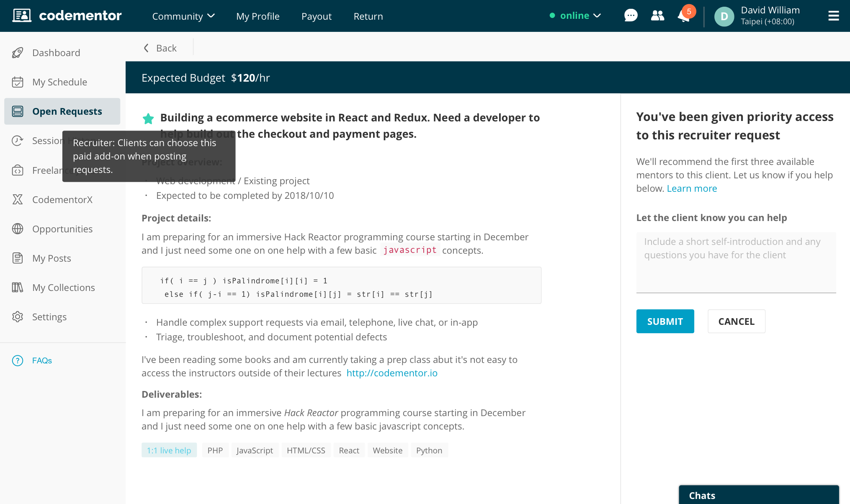This screenshot has width=850, height=504.
Task: Open the hamburger menu icon
Action: click(x=834, y=16)
